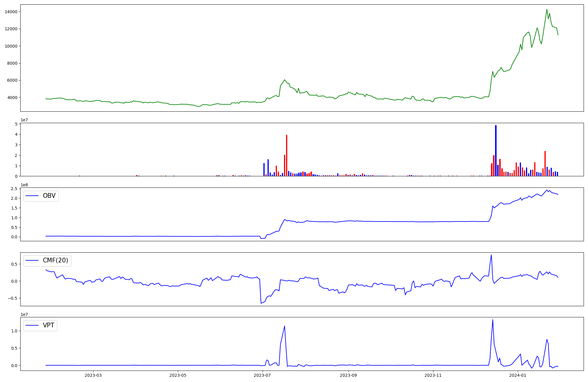
Task: Click the lowest dip of the CMF line
Action: tap(261, 303)
